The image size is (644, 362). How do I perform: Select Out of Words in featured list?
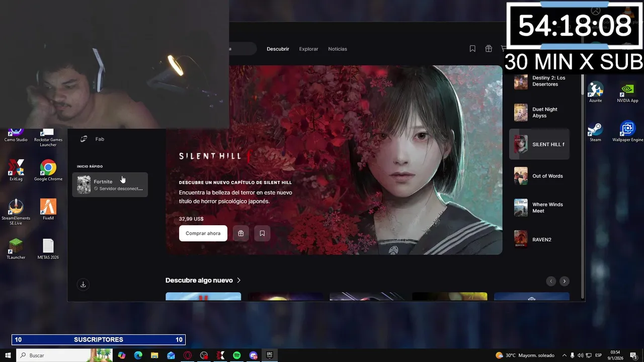coord(539,176)
